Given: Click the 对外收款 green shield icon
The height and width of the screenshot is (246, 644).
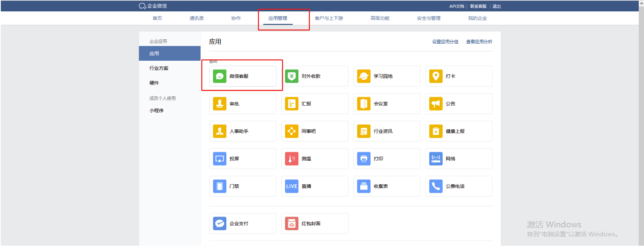Looking at the screenshot, I should coord(291,76).
